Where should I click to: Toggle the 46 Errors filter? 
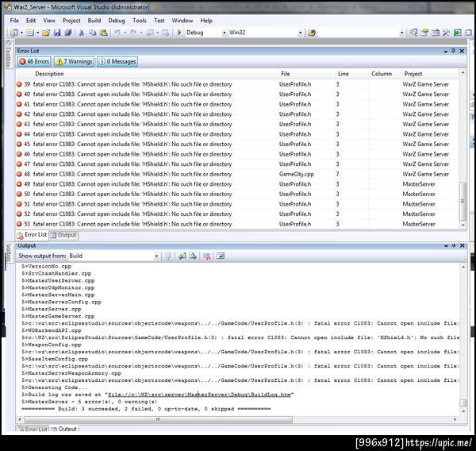[34, 61]
